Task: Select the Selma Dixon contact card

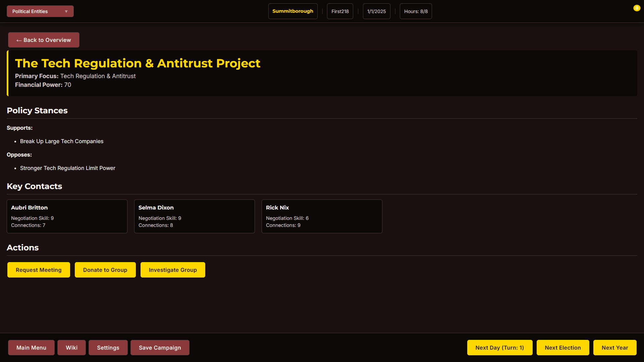Action: click(x=195, y=216)
